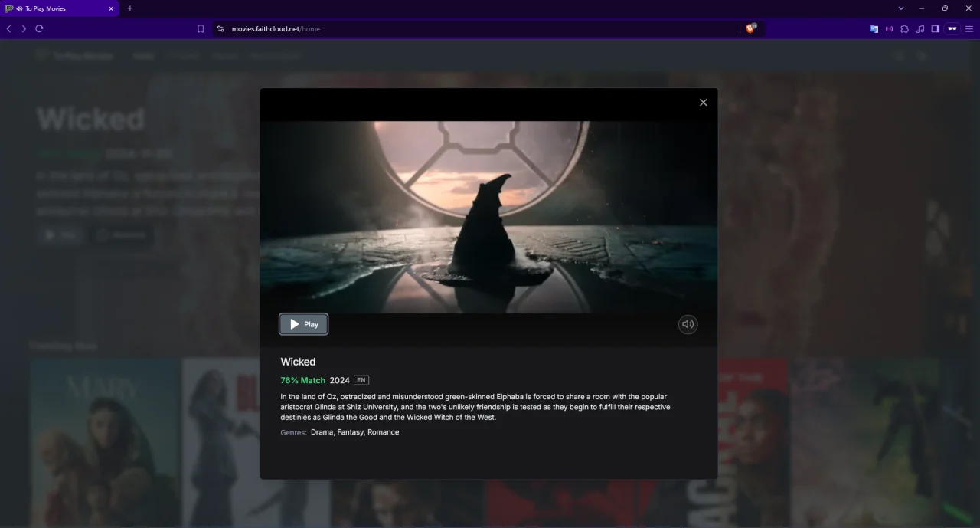Close the To Play Movies tab
This screenshot has height=528, width=980.
(110, 8)
